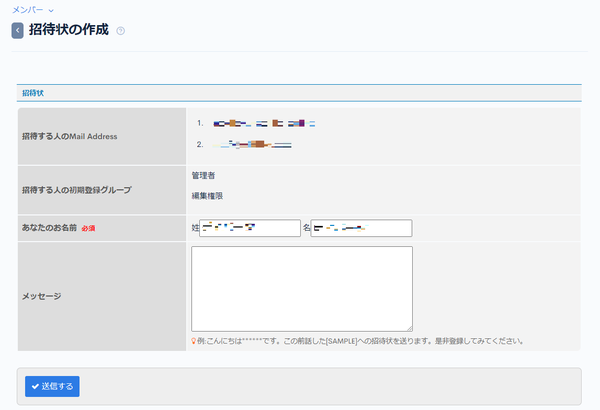Screen dimensions: 600x410
Task: Select the 招待状 section header text
Action: coord(33,93)
